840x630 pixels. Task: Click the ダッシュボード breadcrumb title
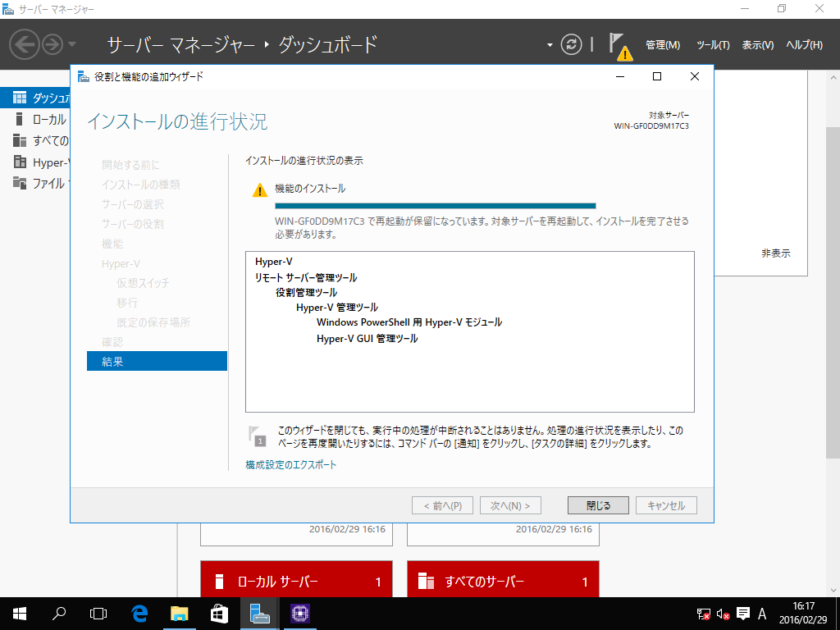coord(328,44)
